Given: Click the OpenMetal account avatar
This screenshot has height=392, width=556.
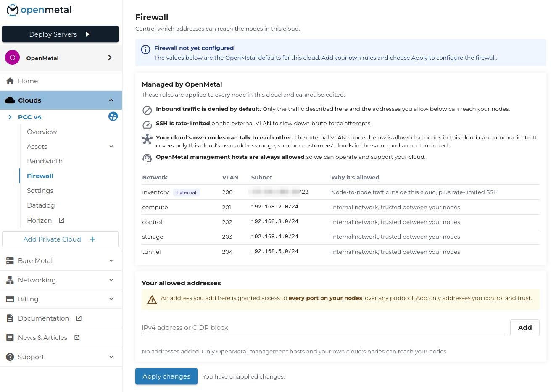Looking at the screenshot, I should click(x=13, y=58).
